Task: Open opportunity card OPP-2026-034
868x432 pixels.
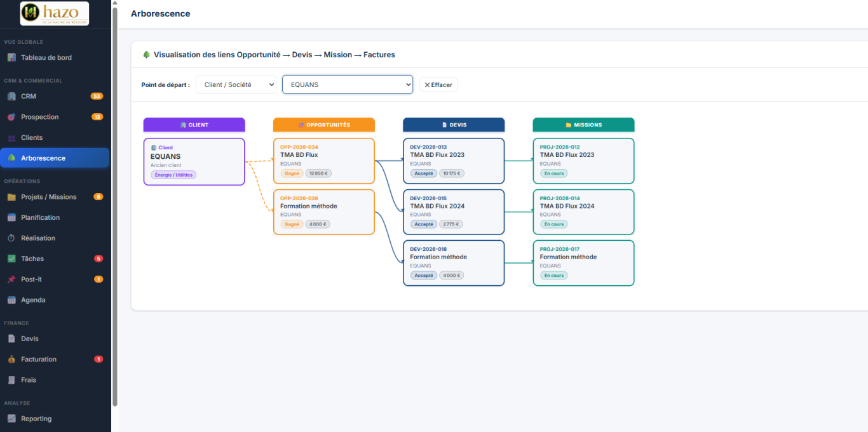Action: pos(324,161)
